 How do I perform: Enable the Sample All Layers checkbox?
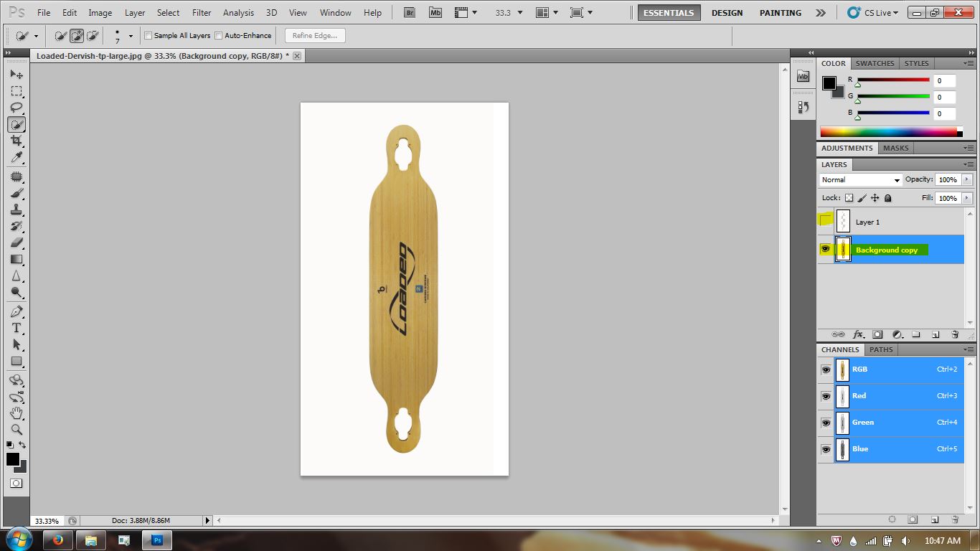tap(148, 35)
